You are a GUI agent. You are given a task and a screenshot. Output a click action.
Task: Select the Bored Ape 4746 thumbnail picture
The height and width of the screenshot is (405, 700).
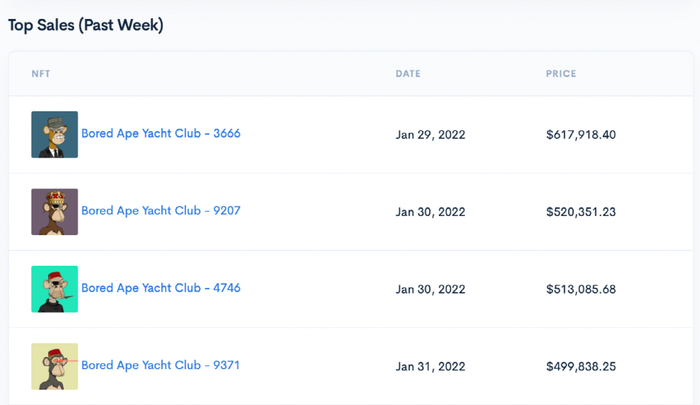point(54,289)
